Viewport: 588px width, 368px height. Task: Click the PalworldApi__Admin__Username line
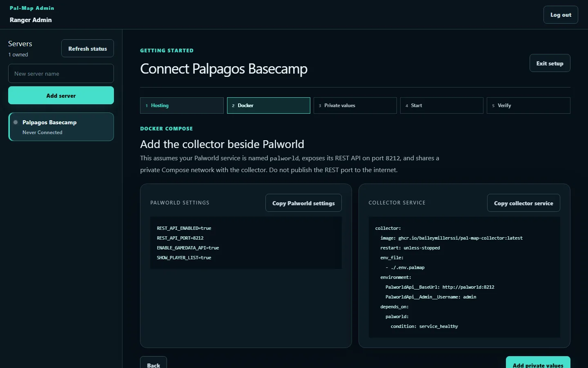click(431, 297)
